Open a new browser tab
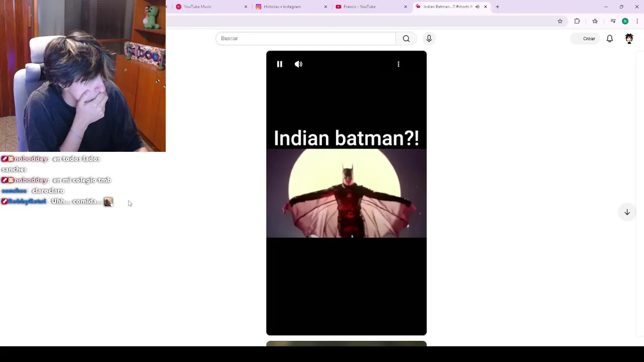644x362 pixels. [x=498, y=7]
